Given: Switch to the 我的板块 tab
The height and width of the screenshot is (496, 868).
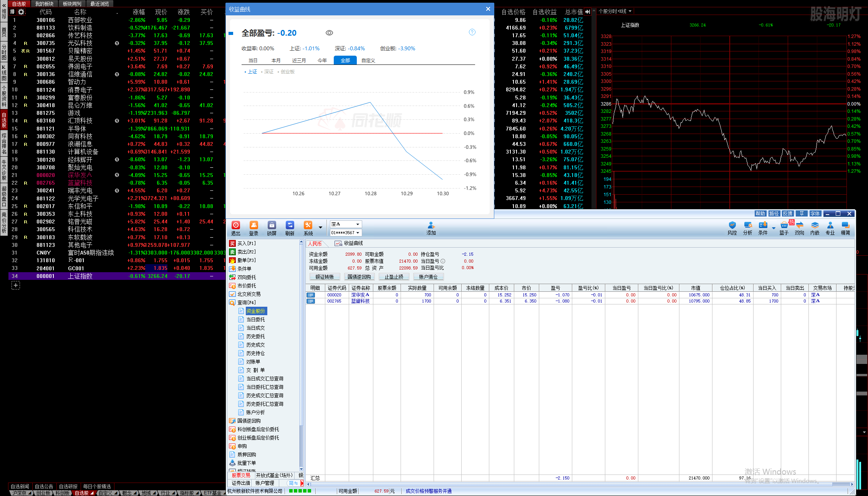Looking at the screenshot, I should click(44, 4).
